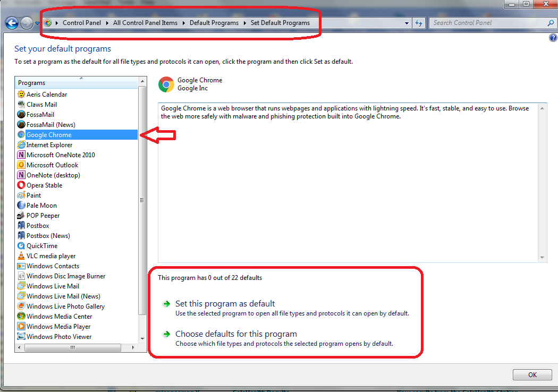Image resolution: width=558 pixels, height=392 pixels.
Task: Open the address bar history dropdown
Action: [x=407, y=23]
